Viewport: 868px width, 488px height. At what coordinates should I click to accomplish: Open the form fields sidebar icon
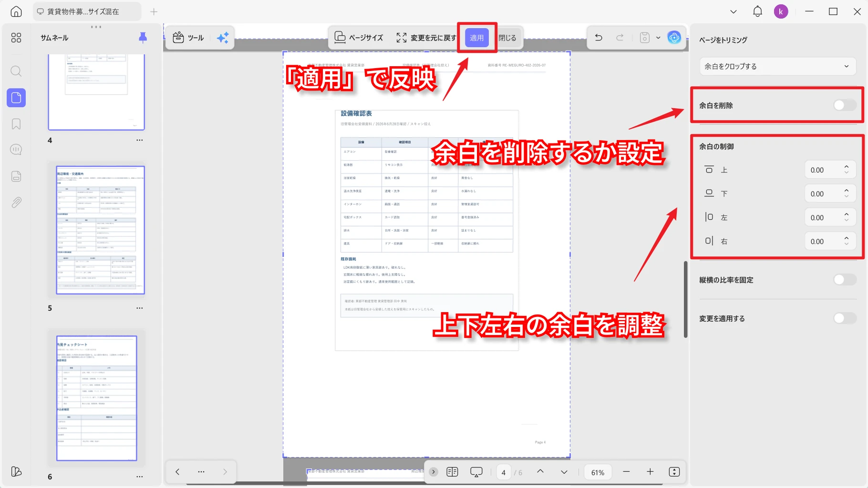tap(16, 176)
